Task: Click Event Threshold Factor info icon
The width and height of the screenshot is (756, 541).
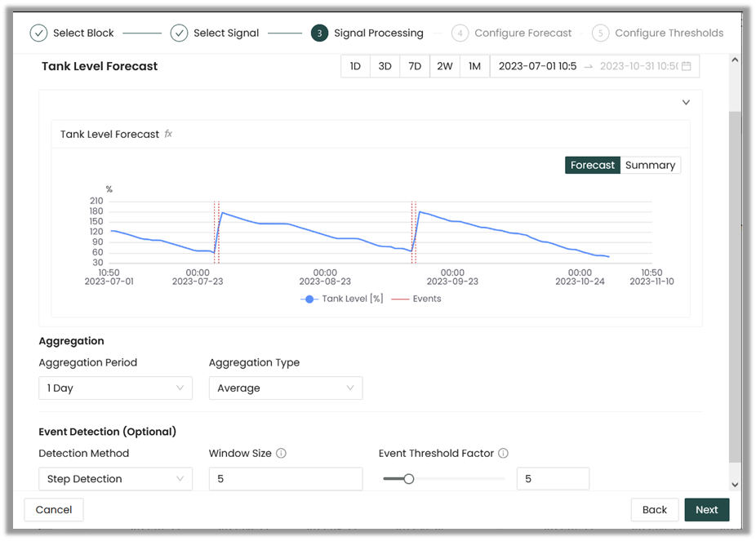Action: click(x=504, y=454)
